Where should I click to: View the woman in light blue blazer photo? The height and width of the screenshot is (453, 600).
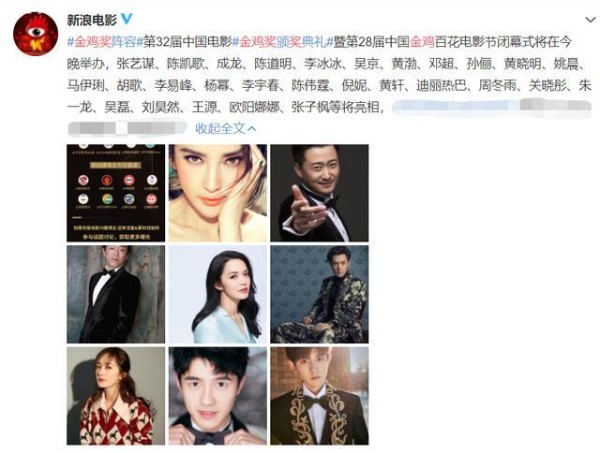pyautogui.click(x=218, y=294)
